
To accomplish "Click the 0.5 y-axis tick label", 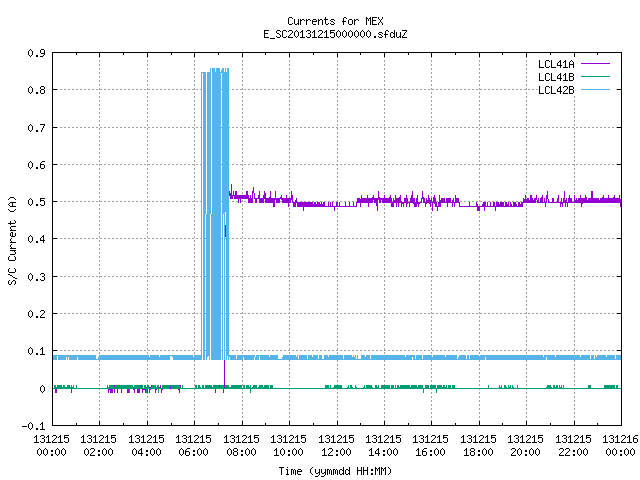I will 36,202.
